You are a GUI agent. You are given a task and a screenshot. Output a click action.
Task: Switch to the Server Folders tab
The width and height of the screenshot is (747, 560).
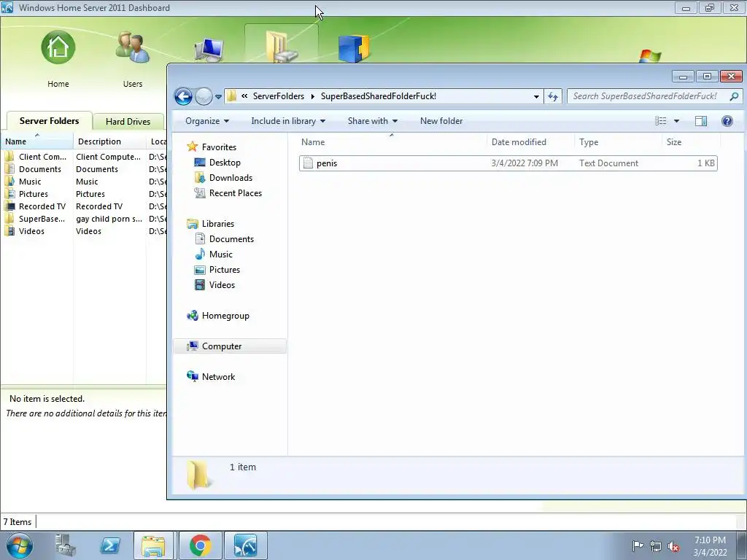[49, 121]
